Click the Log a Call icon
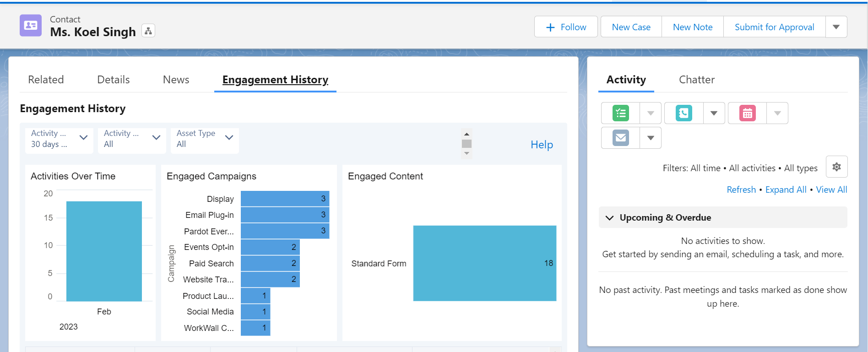The height and width of the screenshot is (352, 868). pos(684,113)
